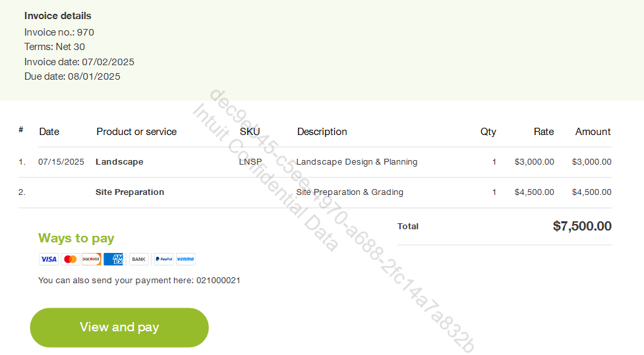Select the Mastercard payment icon
This screenshot has height=355, width=644.
coord(71,259)
